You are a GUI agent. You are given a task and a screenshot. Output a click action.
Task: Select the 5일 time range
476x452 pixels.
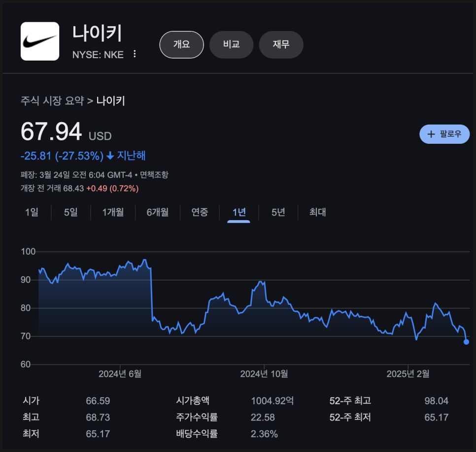[x=70, y=212]
